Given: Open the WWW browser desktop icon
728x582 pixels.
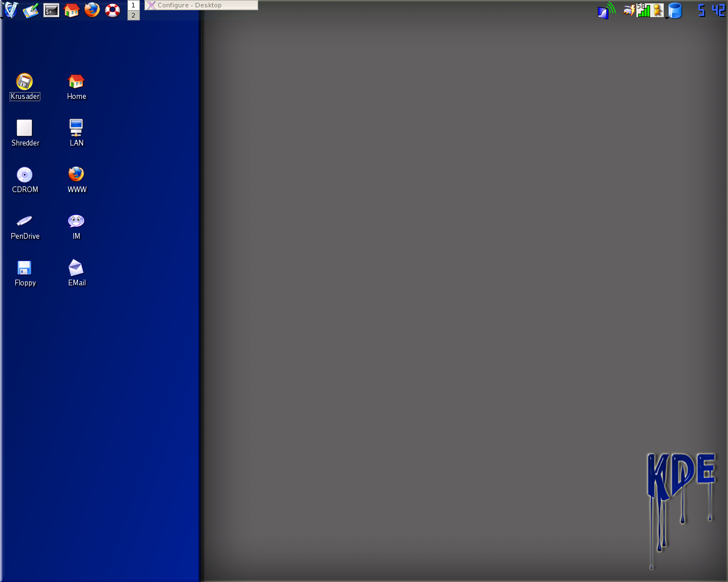Looking at the screenshot, I should [76, 173].
